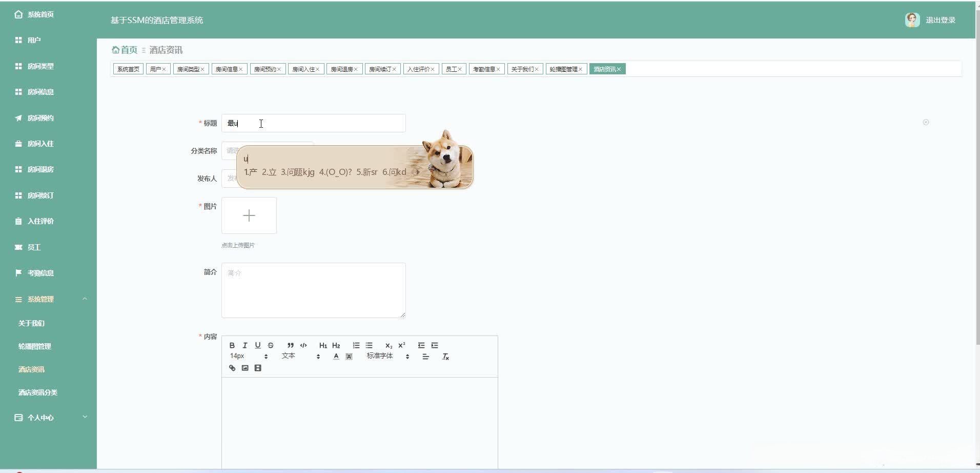Focus the 标题 title input field
The width and height of the screenshot is (980, 473).
(314, 123)
